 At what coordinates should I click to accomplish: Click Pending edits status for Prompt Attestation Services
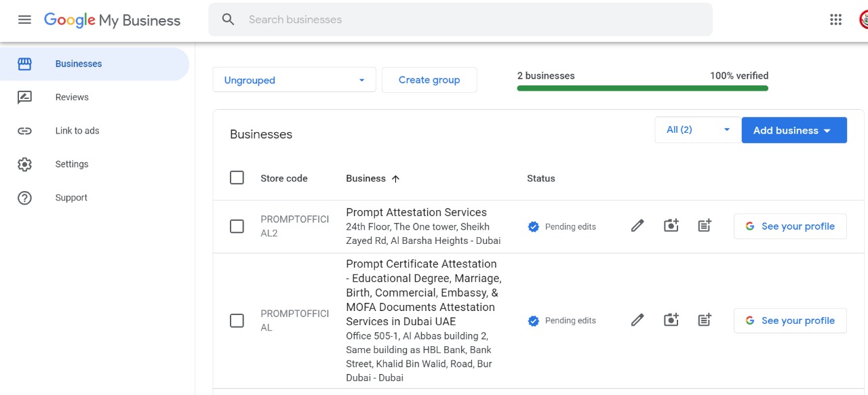570,227
